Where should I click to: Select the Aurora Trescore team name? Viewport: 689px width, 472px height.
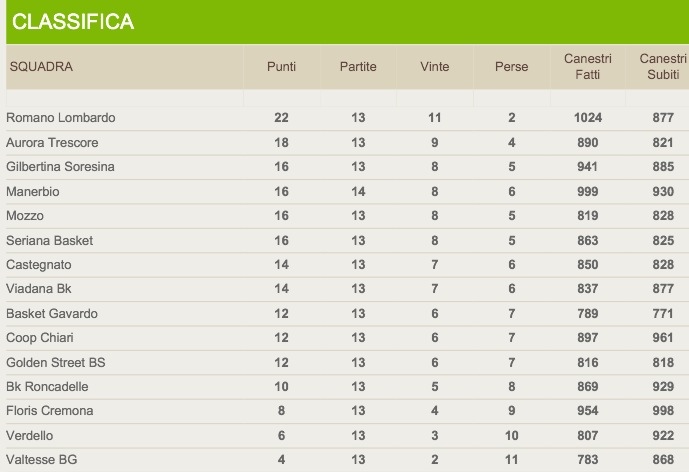pyautogui.click(x=52, y=143)
